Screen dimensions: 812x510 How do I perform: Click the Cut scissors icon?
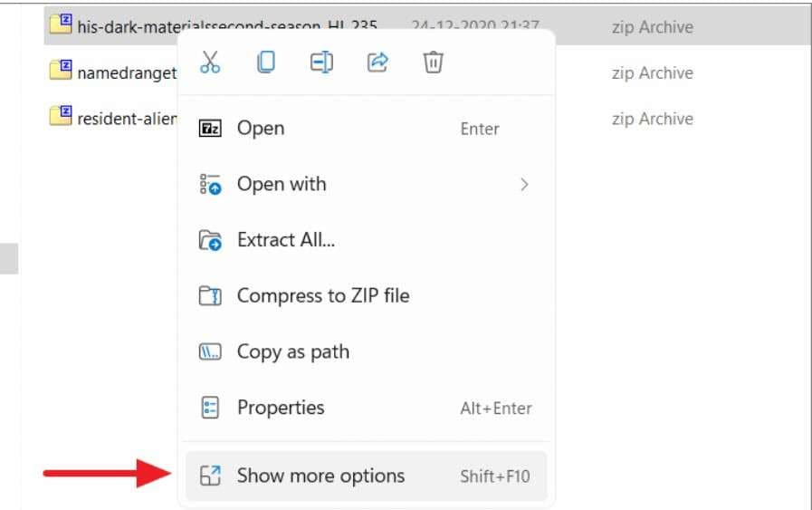click(x=210, y=63)
